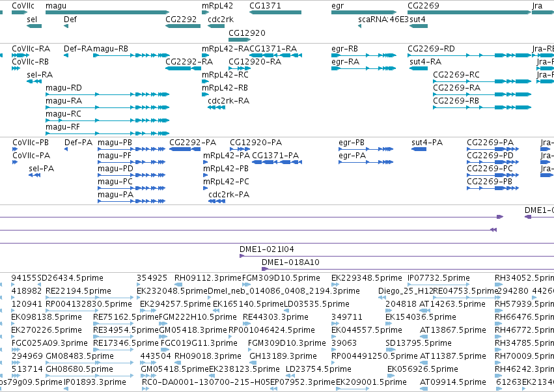This screenshot has width=554, height=392.
Task: Select the CoVIIc-RA transcript
Action: [20, 55]
